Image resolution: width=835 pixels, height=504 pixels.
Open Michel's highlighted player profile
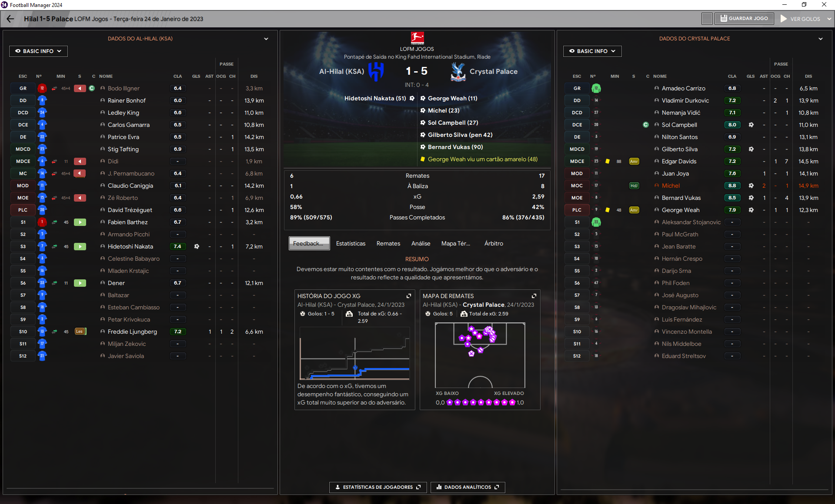671,186
